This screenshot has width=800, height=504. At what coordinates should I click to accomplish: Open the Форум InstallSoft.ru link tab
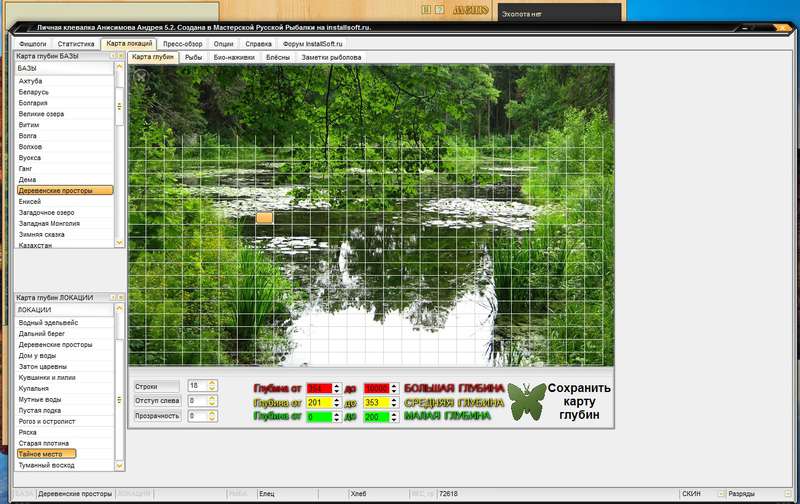[313, 44]
